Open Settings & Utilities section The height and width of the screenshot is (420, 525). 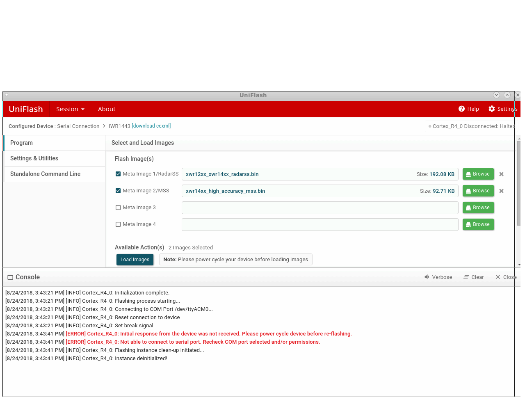(x=55, y=158)
